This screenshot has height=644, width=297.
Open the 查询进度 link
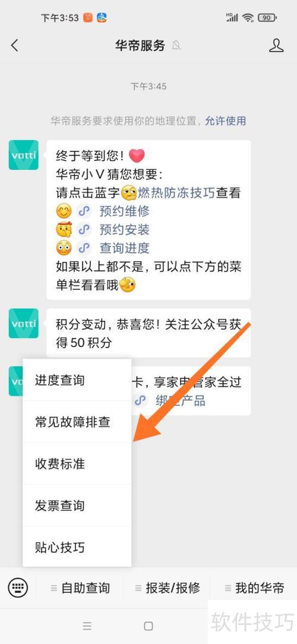click(x=125, y=248)
